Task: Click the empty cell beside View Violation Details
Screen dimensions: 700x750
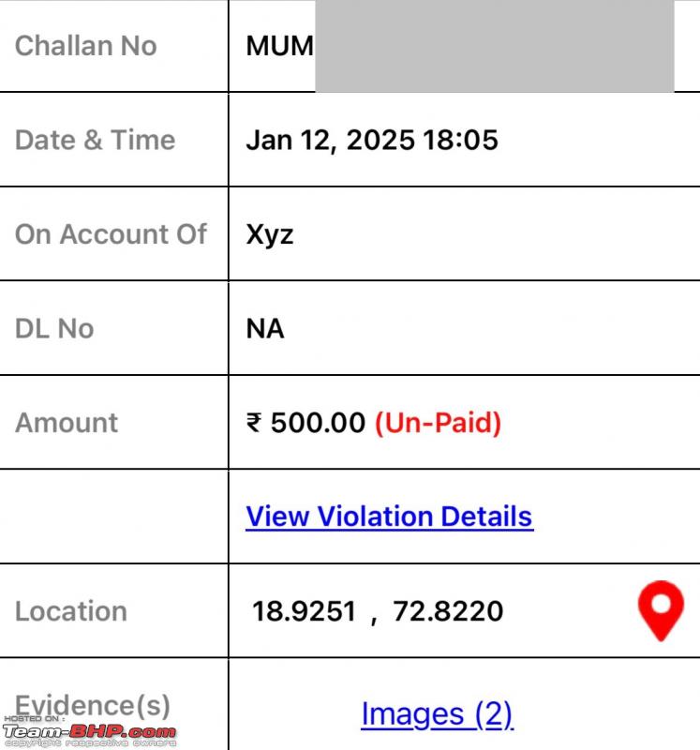Action: [x=113, y=517]
